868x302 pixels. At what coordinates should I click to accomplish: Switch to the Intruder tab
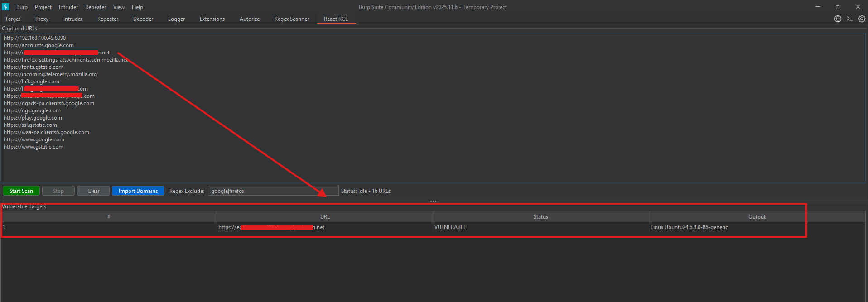[x=73, y=19]
